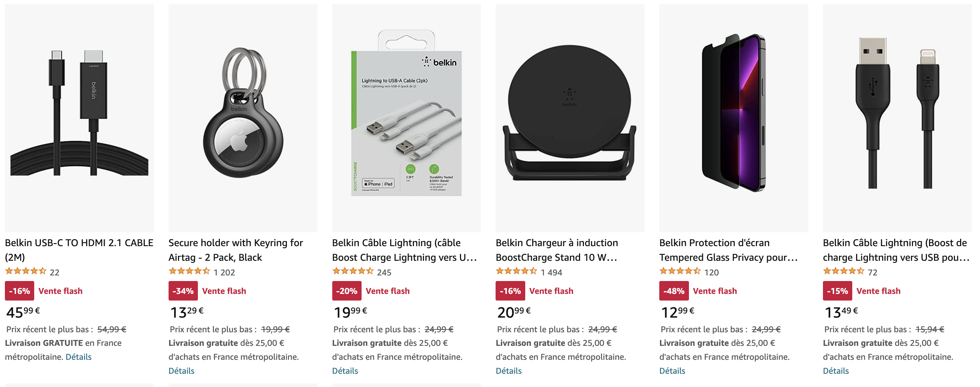980x387 pixels.
Task: Open the Belkin USB-C to HDMI cable image
Action: tap(79, 118)
